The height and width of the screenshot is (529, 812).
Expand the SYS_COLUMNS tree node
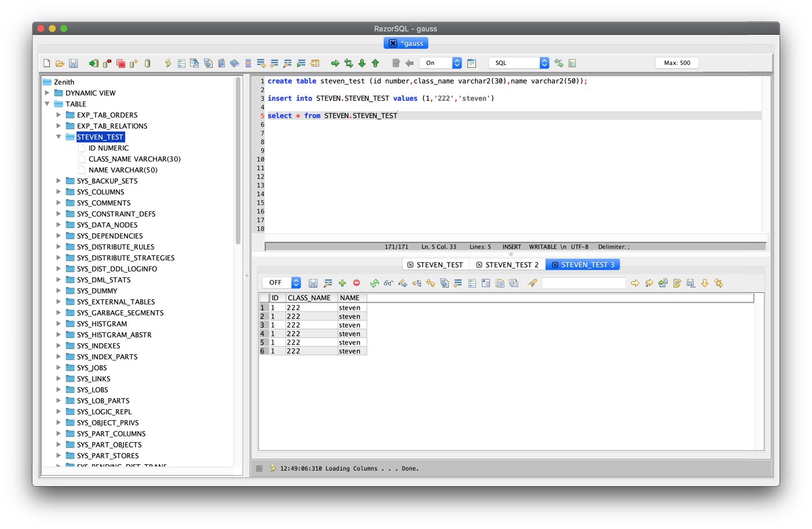coord(58,192)
